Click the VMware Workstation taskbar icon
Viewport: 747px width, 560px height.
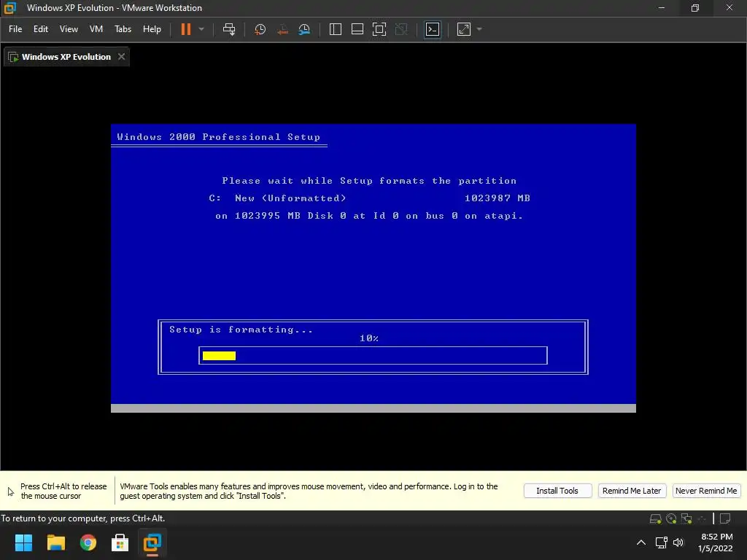pos(152,542)
